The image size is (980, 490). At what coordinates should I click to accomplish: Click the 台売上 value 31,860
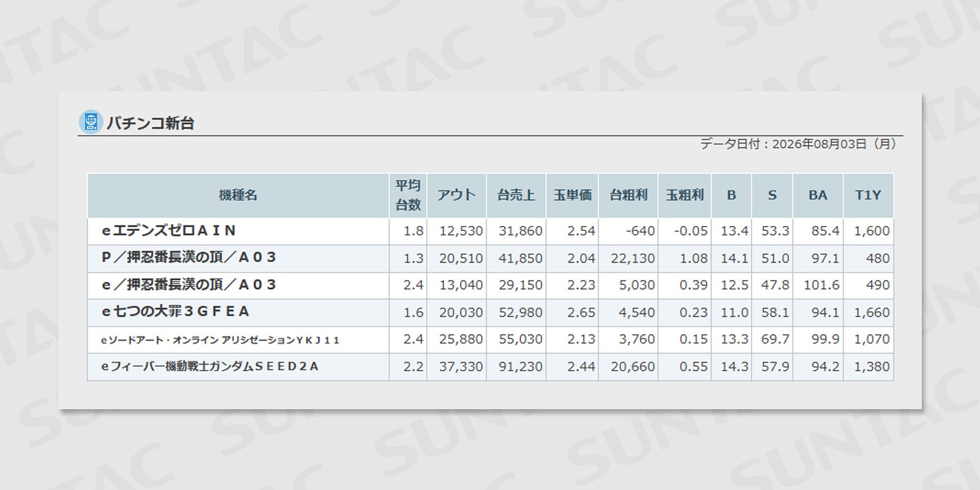(x=520, y=231)
